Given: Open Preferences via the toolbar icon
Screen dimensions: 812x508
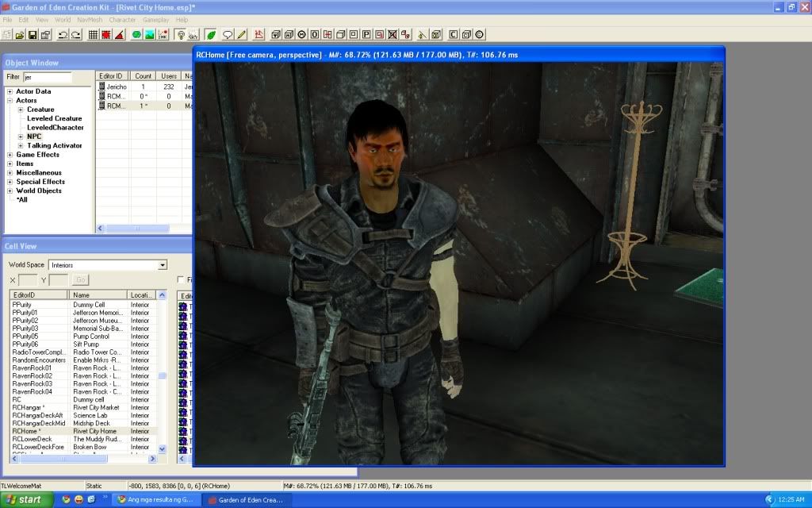Looking at the screenshot, I should pyautogui.click(x=45, y=35).
